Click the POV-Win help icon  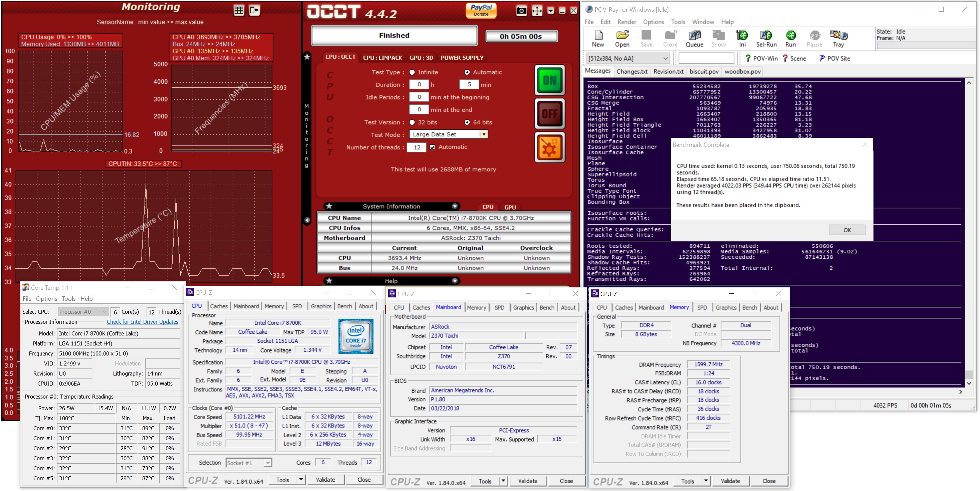click(x=748, y=58)
